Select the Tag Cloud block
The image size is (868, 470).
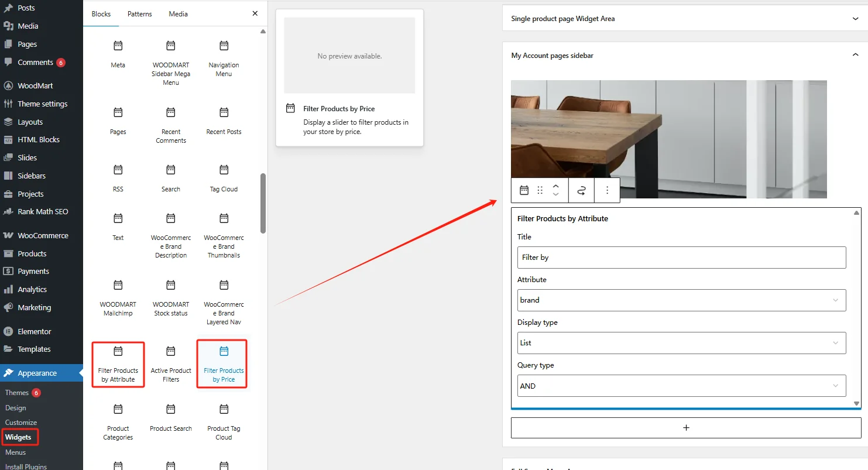coord(223,177)
